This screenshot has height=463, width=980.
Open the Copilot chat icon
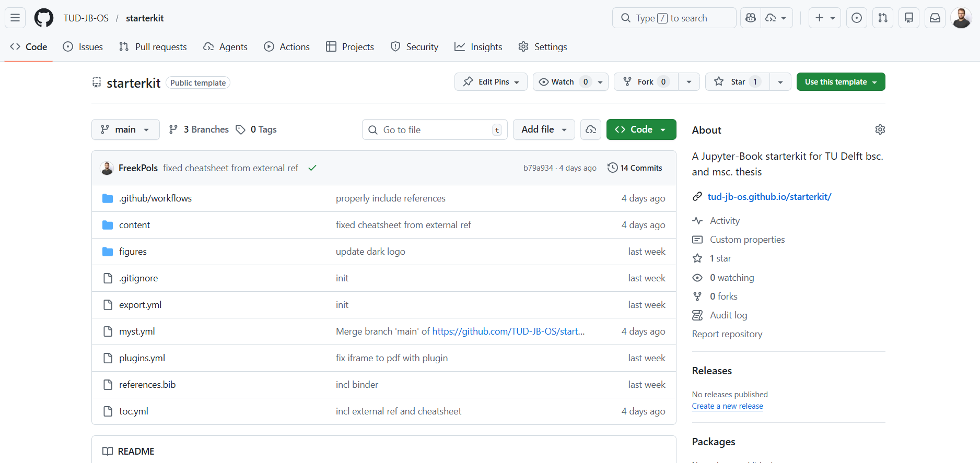click(x=751, y=18)
